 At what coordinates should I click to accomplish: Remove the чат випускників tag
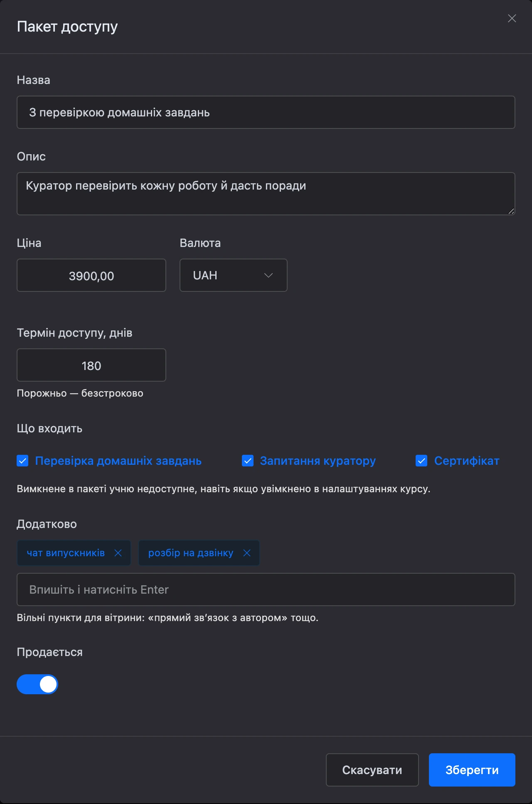[118, 553]
